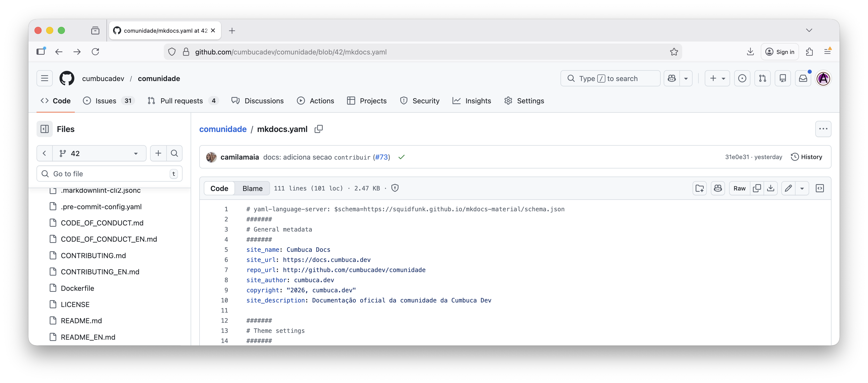868x383 pixels.
Task: Open the Discussions tab
Action: click(258, 101)
